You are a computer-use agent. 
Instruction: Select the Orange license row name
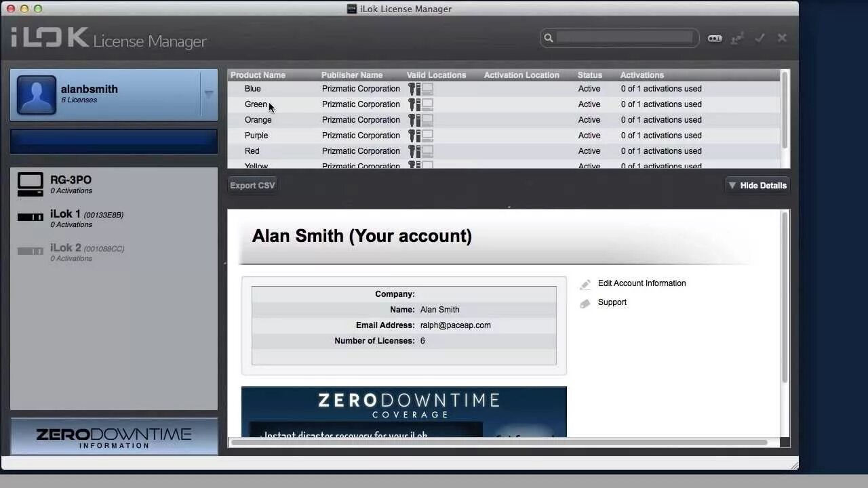click(x=258, y=120)
